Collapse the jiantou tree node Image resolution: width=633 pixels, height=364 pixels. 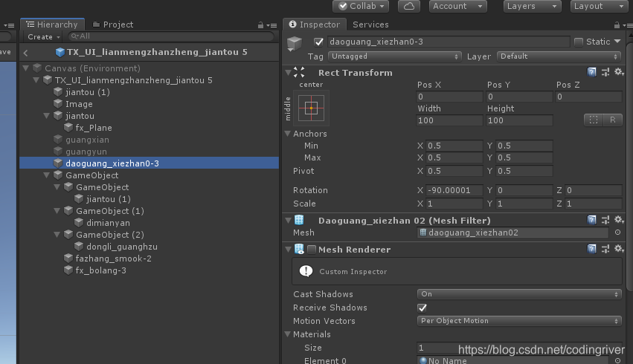(x=47, y=116)
